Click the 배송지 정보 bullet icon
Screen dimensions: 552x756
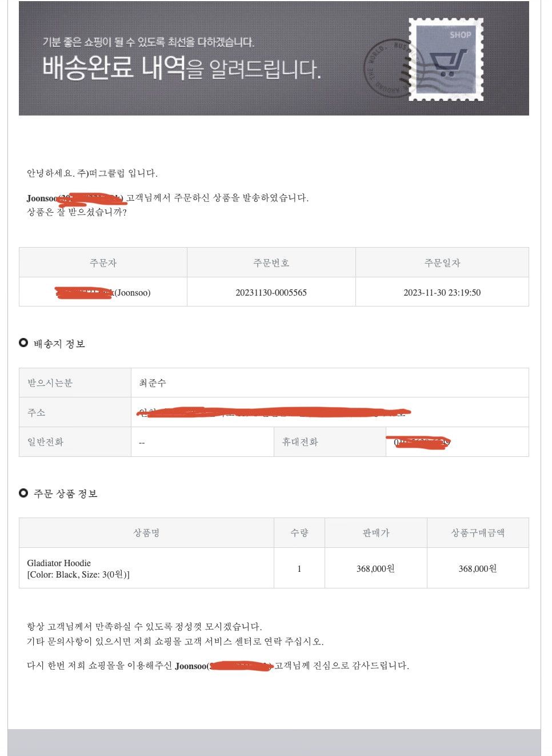pos(23,343)
